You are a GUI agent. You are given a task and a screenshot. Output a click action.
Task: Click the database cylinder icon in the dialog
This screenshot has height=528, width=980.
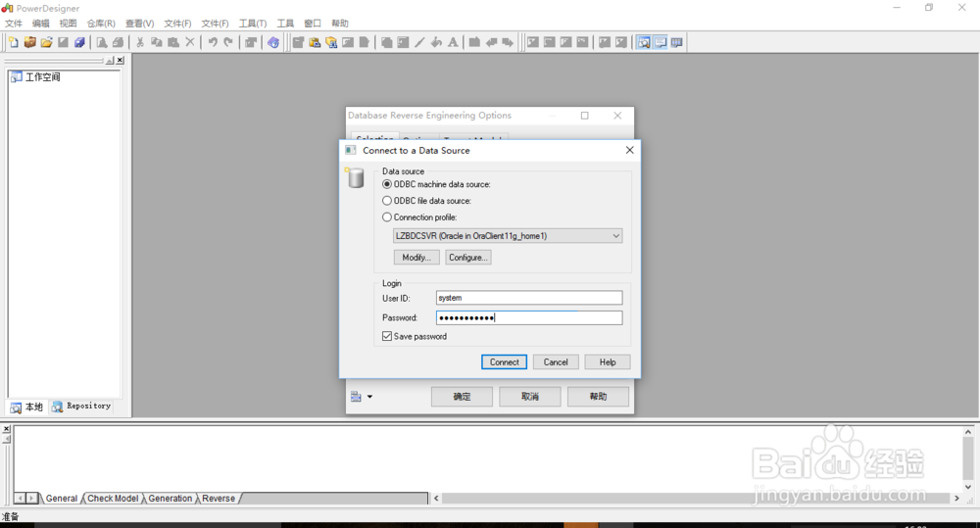pos(355,177)
